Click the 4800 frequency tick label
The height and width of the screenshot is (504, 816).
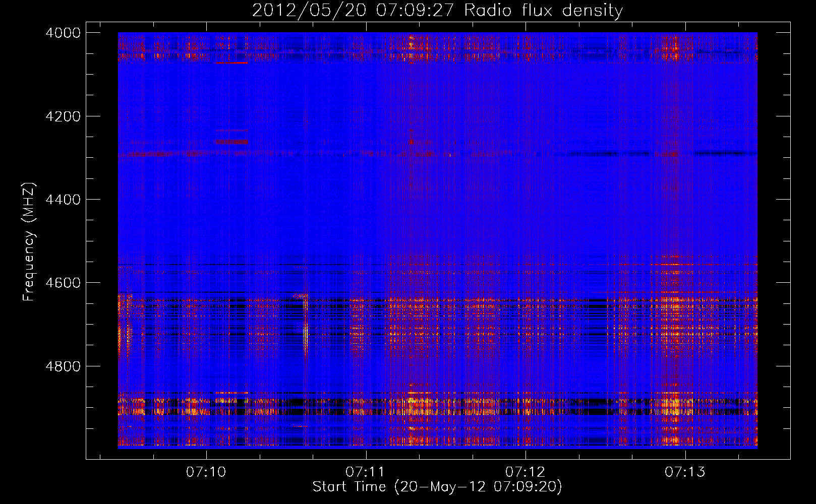(63, 366)
